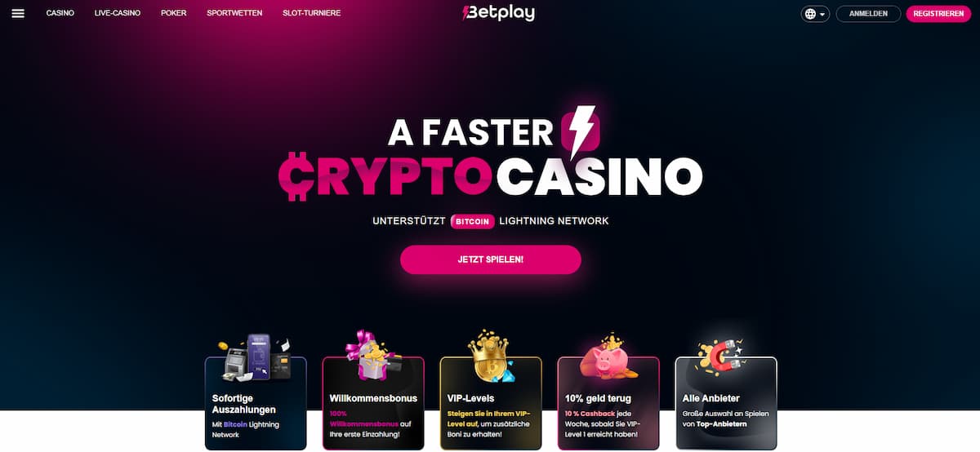Image resolution: width=980 pixels, height=452 pixels.
Task: Click the Anmelden button
Action: (868, 14)
